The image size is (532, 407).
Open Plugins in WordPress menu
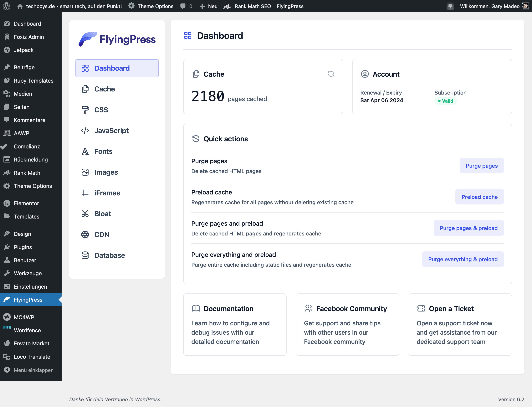click(31, 247)
